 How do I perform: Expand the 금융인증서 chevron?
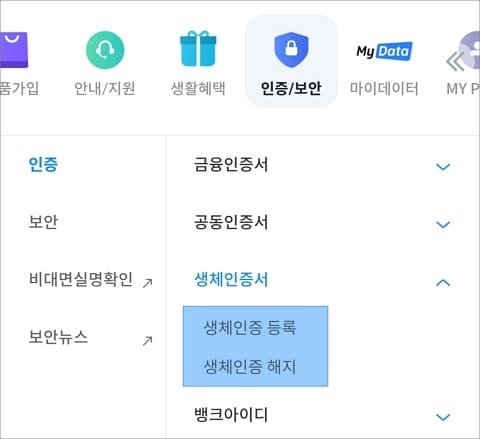443,166
